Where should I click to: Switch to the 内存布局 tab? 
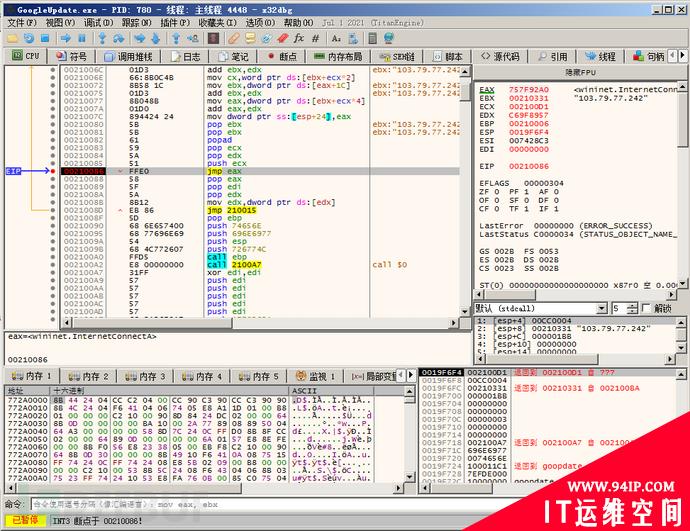[x=338, y=56]
